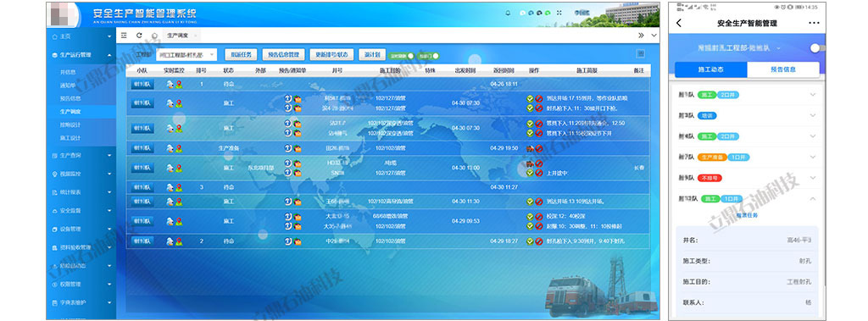
Task: Click the green check icon in last table row
Action: pyautogui.click(x=530, y=241)
